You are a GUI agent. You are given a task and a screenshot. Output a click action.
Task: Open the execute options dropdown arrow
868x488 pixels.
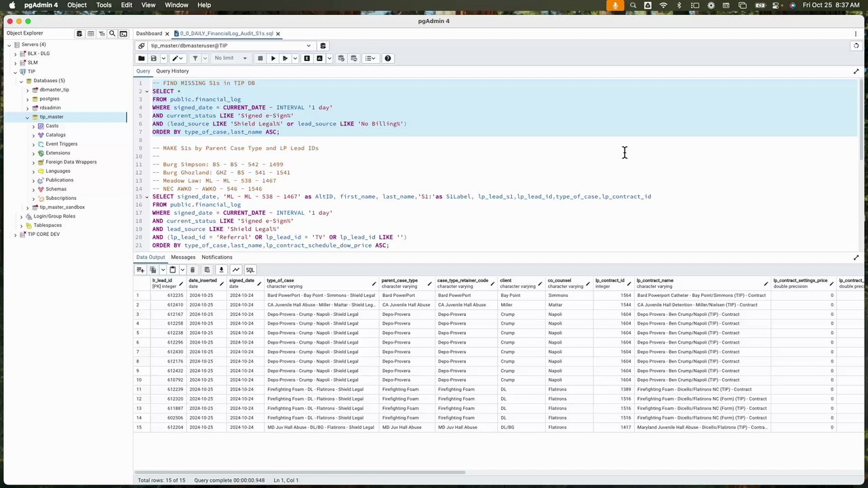pos(294,58)
